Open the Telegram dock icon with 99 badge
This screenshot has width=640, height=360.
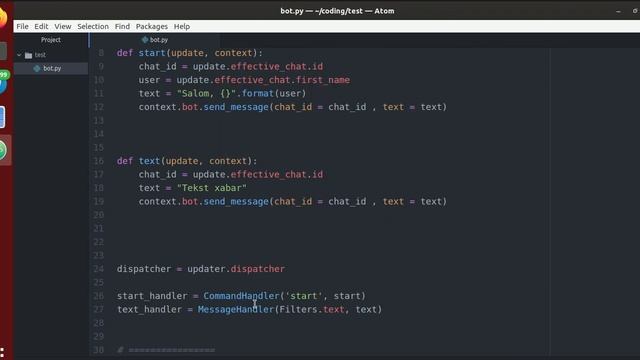click(x=3, y=83)
